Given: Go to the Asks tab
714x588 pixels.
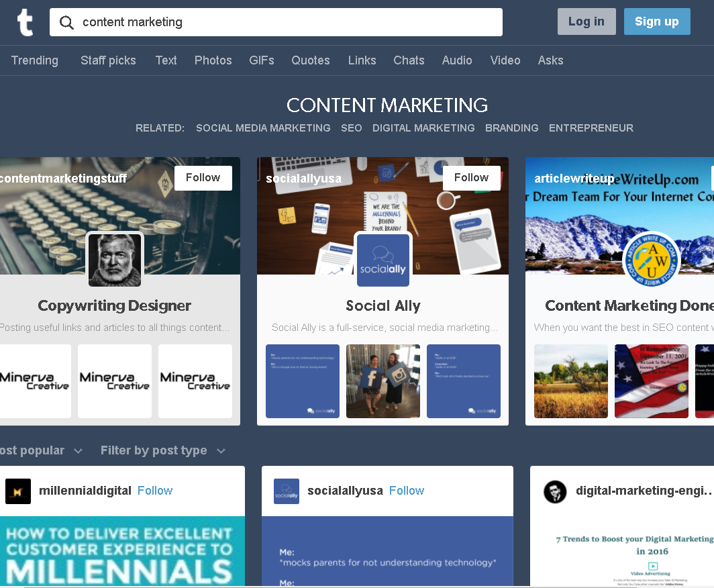Looking at the screenshot, I should pos(550,60).
